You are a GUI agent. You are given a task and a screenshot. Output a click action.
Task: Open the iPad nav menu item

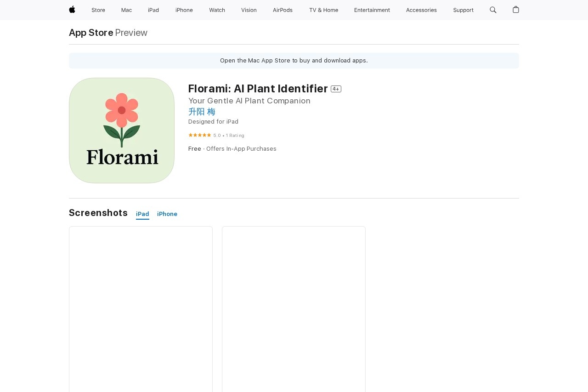[x=153, y=10]
